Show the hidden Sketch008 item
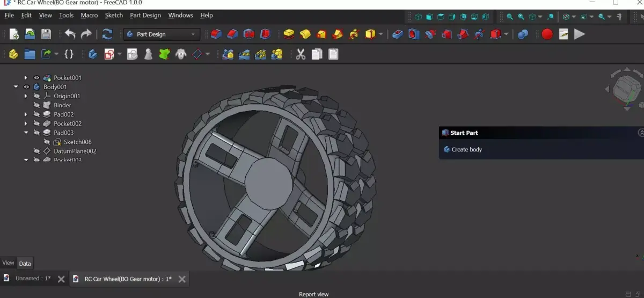 click(x=47, y=142)
